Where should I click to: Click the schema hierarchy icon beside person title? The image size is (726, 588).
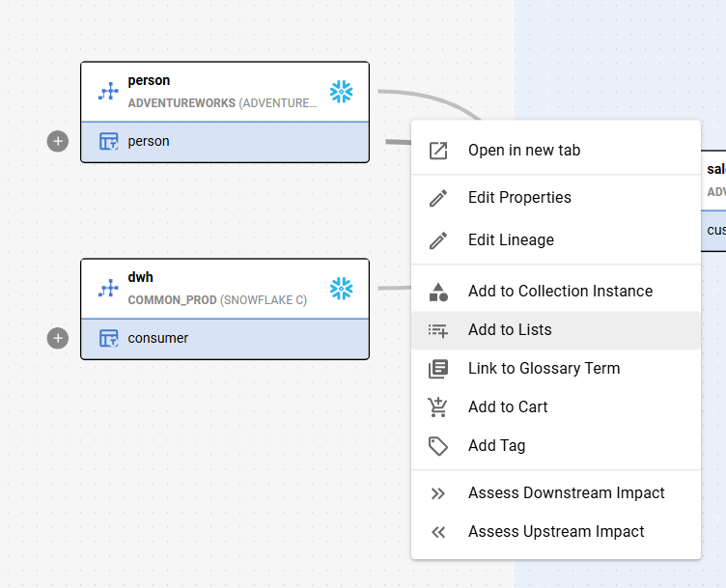click(108, 92)
